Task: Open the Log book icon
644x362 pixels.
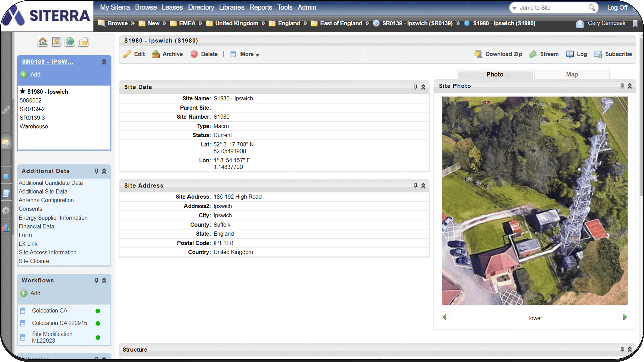Action: (570, 54)
